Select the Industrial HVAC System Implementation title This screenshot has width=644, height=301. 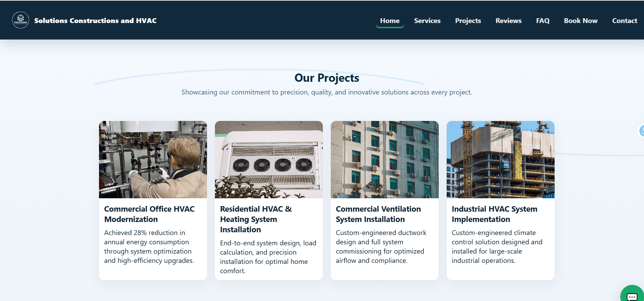click(494, 214)
